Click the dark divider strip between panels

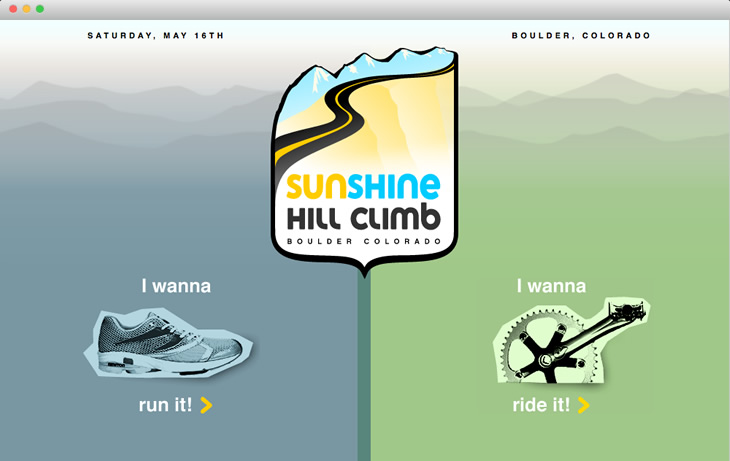pos(364,368)
